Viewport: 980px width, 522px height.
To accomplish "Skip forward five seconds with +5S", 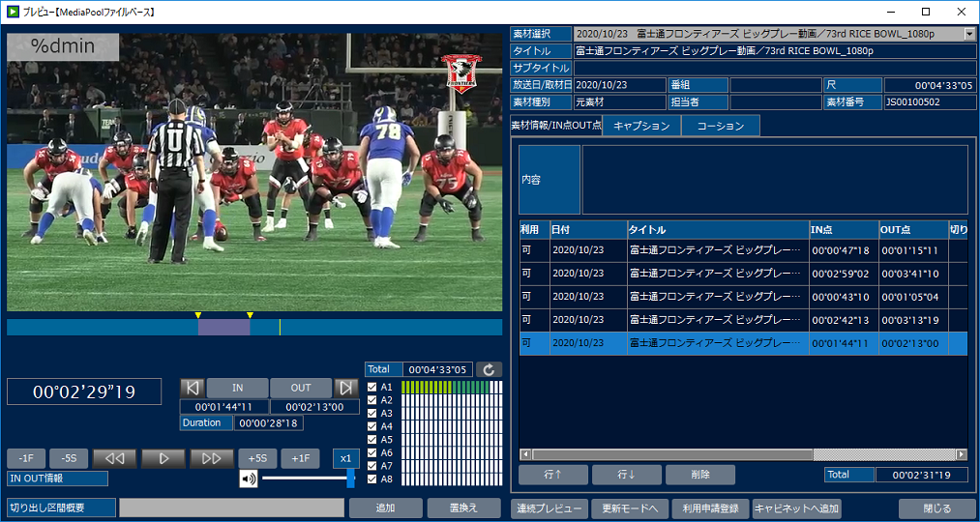I will (257, 458).
